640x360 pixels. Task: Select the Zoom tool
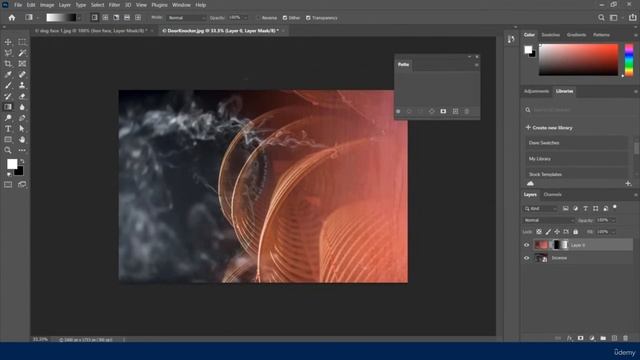[8, 150]
